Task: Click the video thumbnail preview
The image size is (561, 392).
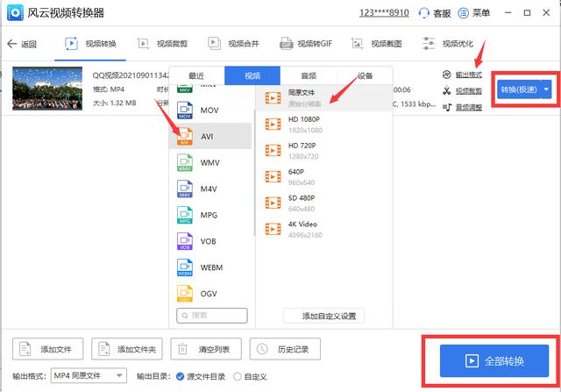Action: [47, 89]
